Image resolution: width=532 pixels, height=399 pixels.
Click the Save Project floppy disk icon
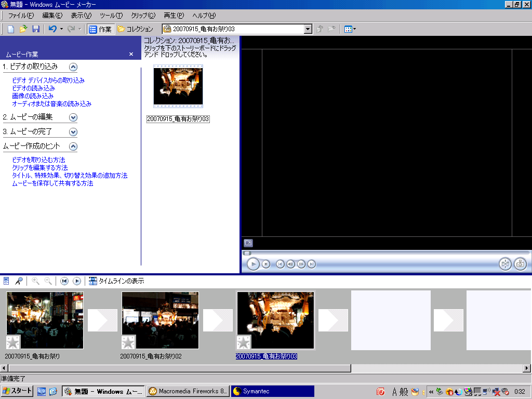tap(36, 29)
